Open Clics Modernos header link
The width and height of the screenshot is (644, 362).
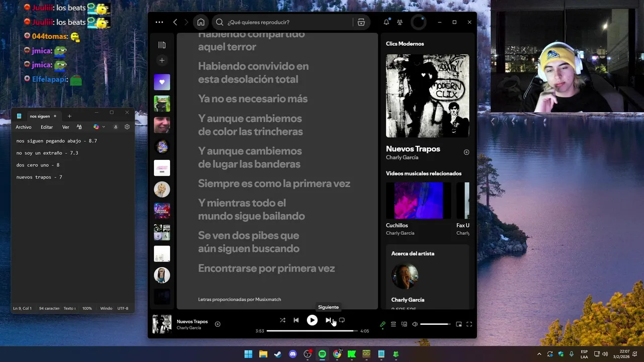click(405, 44)
